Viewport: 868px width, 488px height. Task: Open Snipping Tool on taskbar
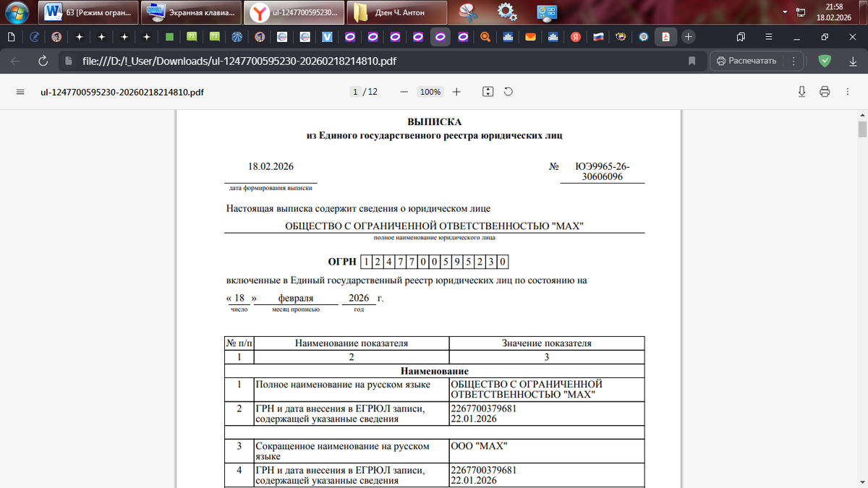[x=469, y=12]
